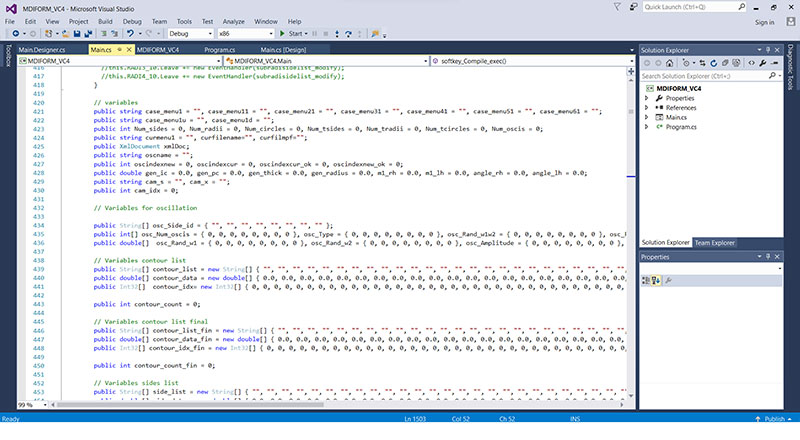Click Alphabetical sort icon in Properties panel
Image resolution: width=800 pixels, height=440 pixels.
pyautogui.click(x=656, y=280)
